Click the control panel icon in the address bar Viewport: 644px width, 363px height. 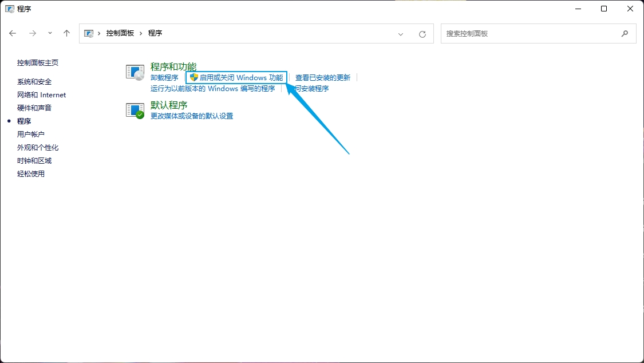89,33
